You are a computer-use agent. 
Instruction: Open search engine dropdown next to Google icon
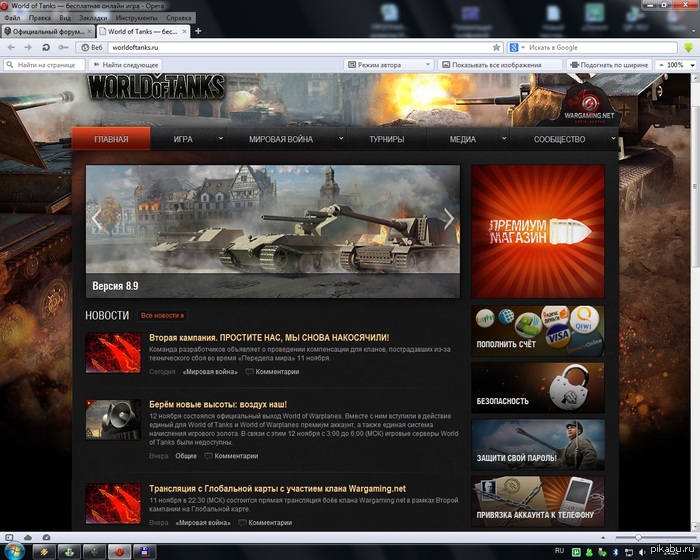523,47
